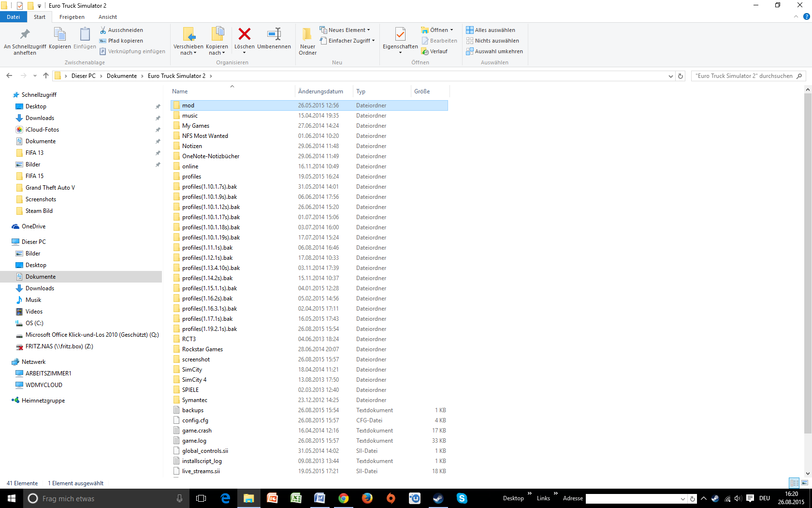Viewport: 812px width, 508px height.
Task: Switch to details view layout
Action: (x=794, y=483)
